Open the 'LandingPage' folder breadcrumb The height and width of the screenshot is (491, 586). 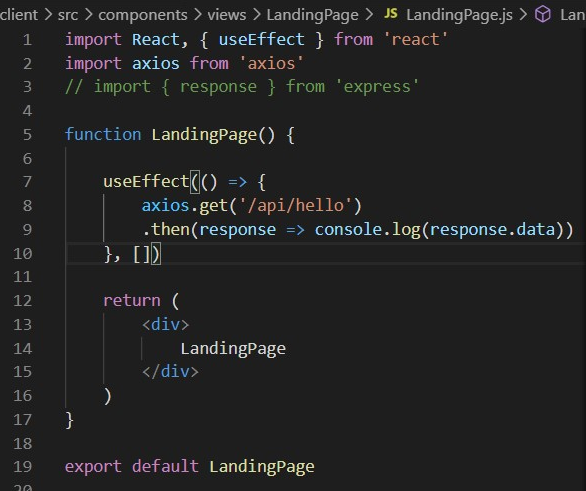(x=312, y=15)
